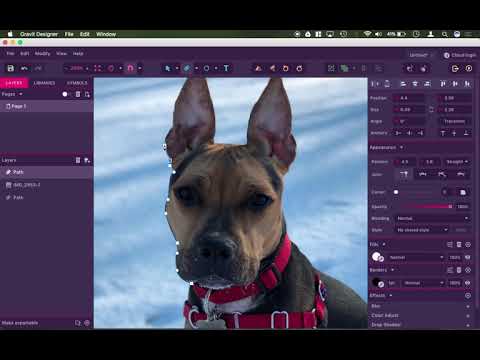Image resolution: width=480 pixels, height=360 pixels.
Task: Click the border width input field
Action: click(x=392, y=283)
